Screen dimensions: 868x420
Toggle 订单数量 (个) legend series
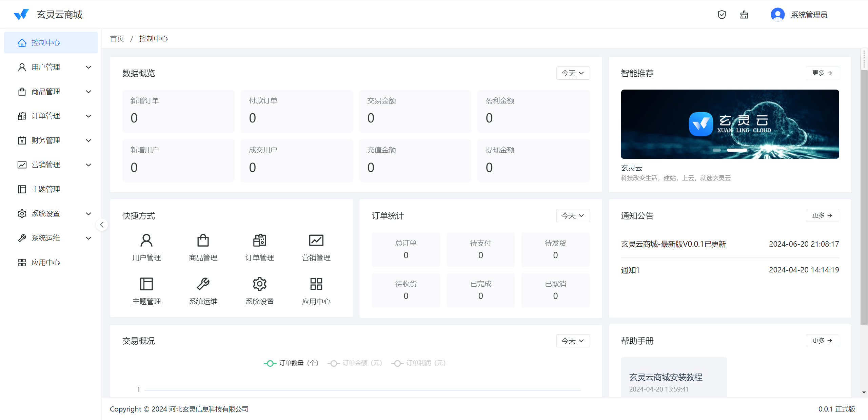[x=291, y=363]
